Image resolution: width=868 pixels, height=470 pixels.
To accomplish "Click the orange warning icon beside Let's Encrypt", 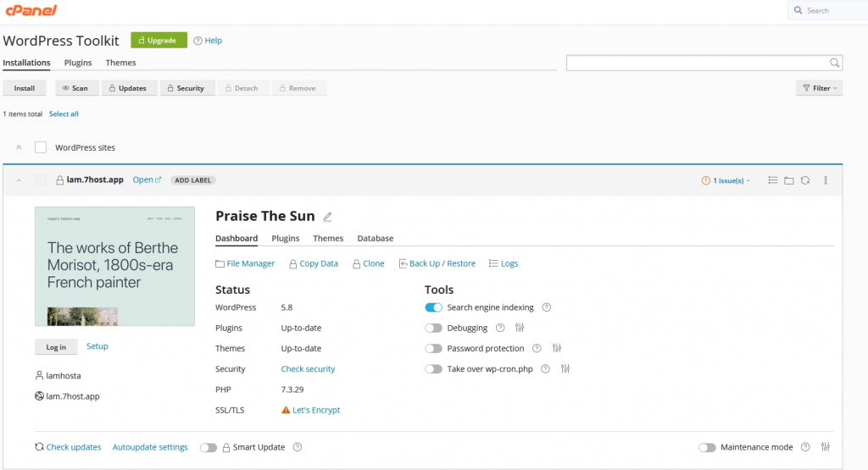I will tap(286, 410).
